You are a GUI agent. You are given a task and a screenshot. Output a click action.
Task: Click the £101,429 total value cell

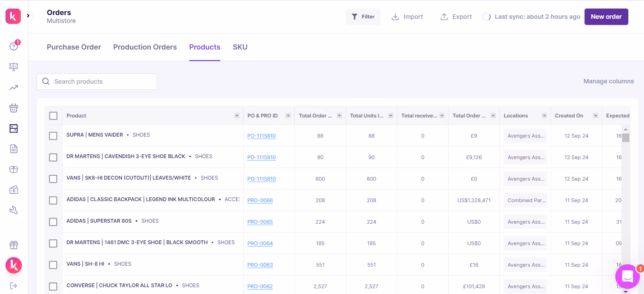click(x=474, y=286)
